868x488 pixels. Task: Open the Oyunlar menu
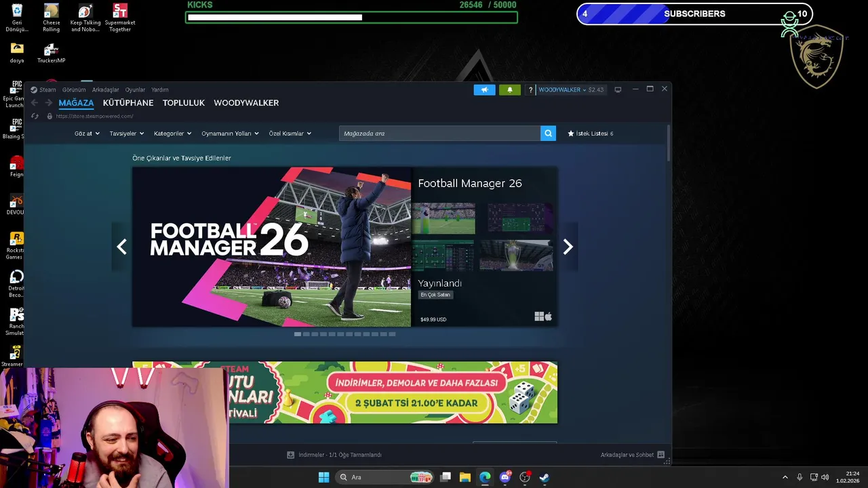click(x=135, y=89)
